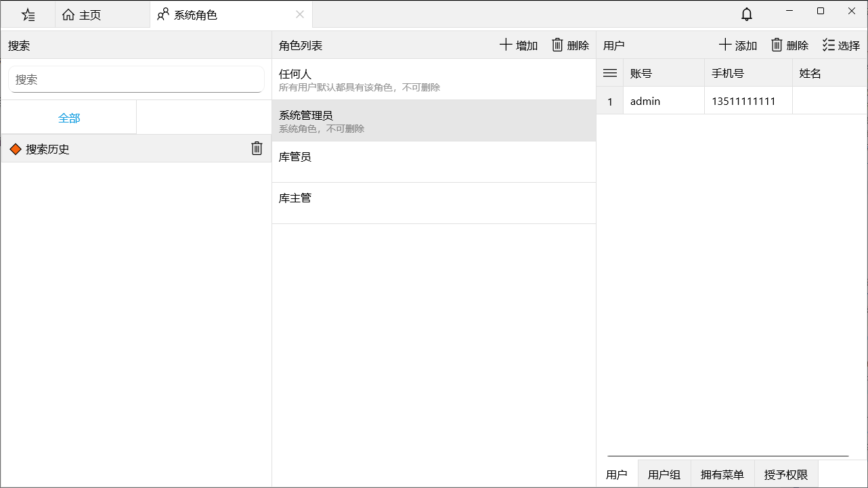Sort by 姓名 column header
868x488 pixels.
point(830,73)
